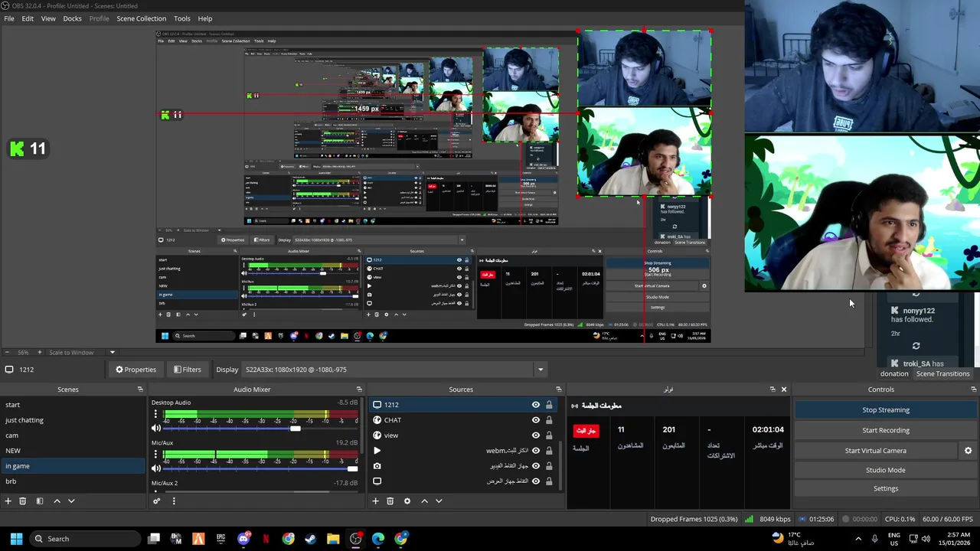980x551 pixels.
Task: Toggle Studio Mode
Action: [886, 470]
